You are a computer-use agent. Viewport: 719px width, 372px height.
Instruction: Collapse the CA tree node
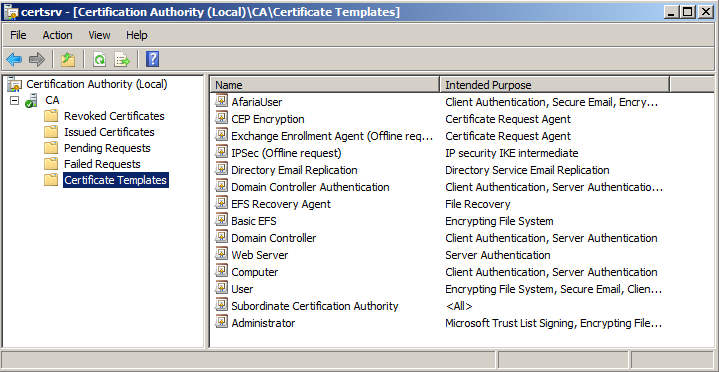[x=15, y=100]
